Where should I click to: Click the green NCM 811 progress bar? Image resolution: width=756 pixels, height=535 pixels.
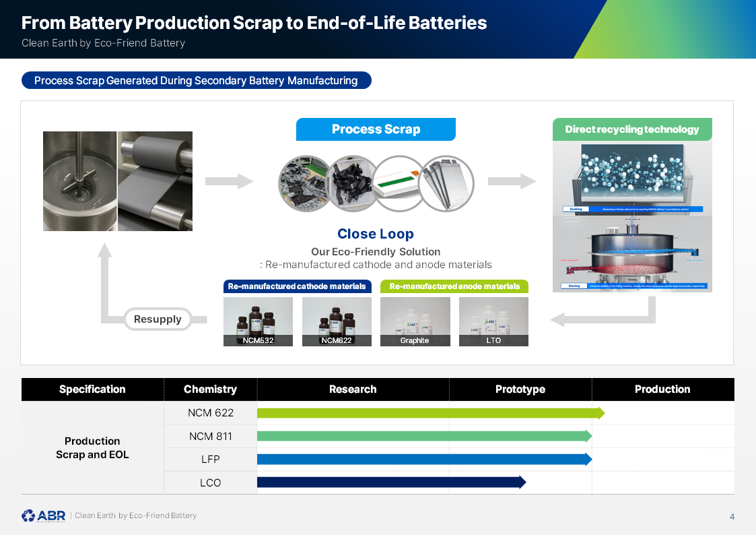(x=424, y=436)
